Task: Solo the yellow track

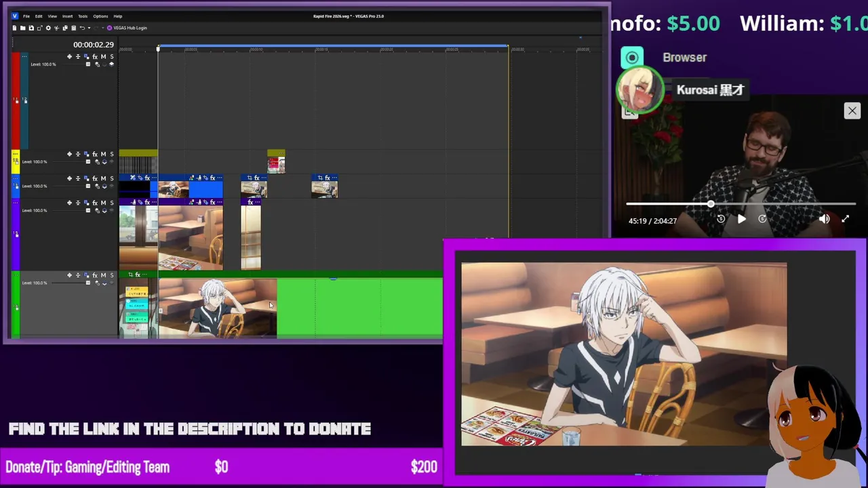Action: (x=111, y=155)
